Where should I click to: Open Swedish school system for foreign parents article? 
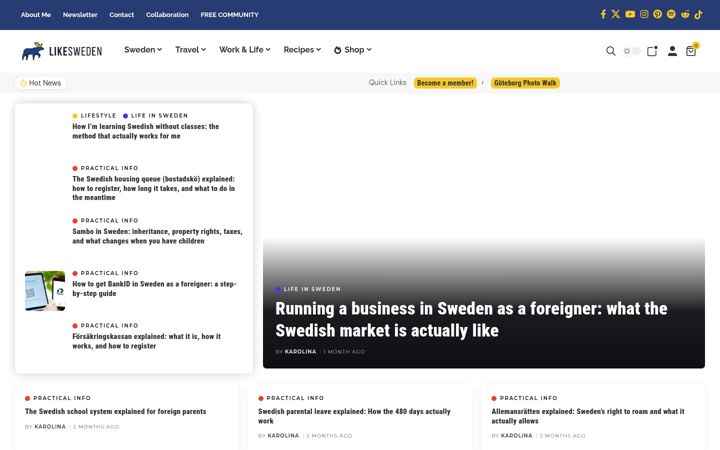pyautogui.click(x=116, y=412)
